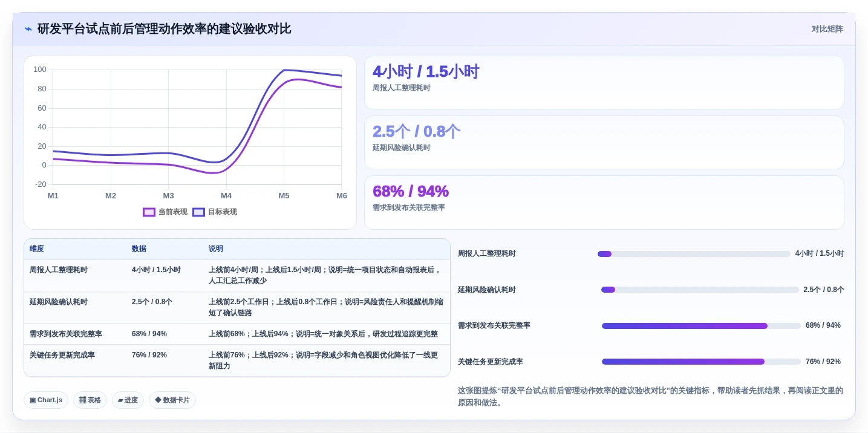868x433 pixels.
Task: Click 周报人工整理耗时 label beside progress bar
Action: click(487, 254)
